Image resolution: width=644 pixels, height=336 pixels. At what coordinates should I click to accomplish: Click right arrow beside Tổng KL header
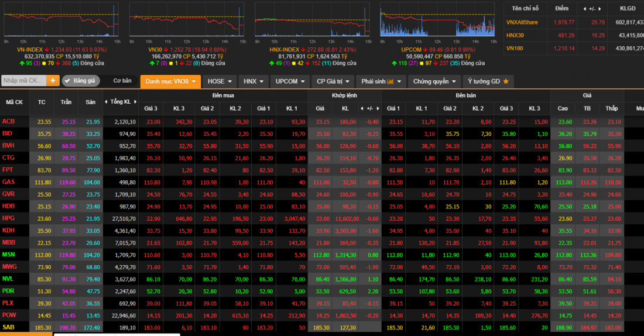[x=135, y=101]
